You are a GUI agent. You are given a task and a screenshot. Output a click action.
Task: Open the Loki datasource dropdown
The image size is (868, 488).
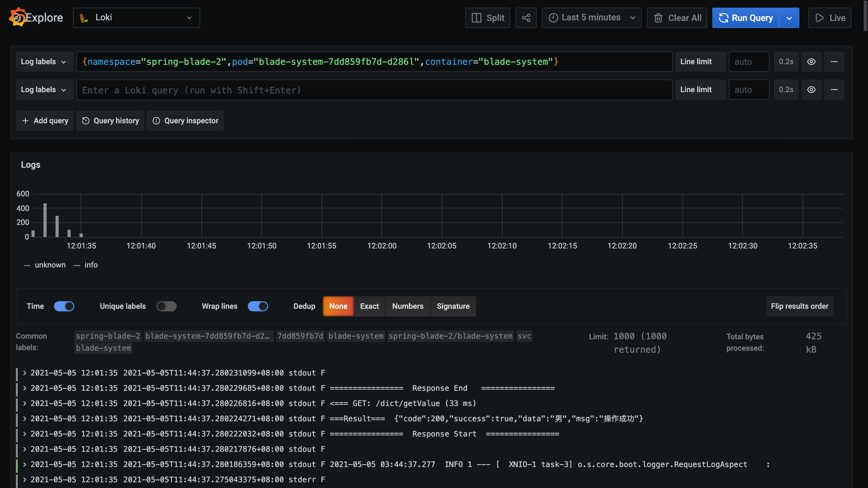click(136, 17)
